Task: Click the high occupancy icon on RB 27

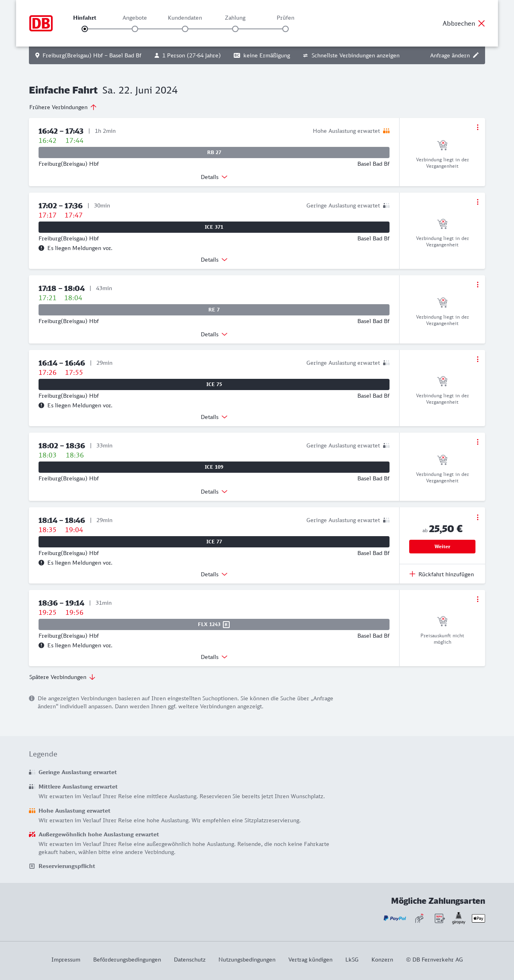Action: pyautogui.click(x=386, y=131)
